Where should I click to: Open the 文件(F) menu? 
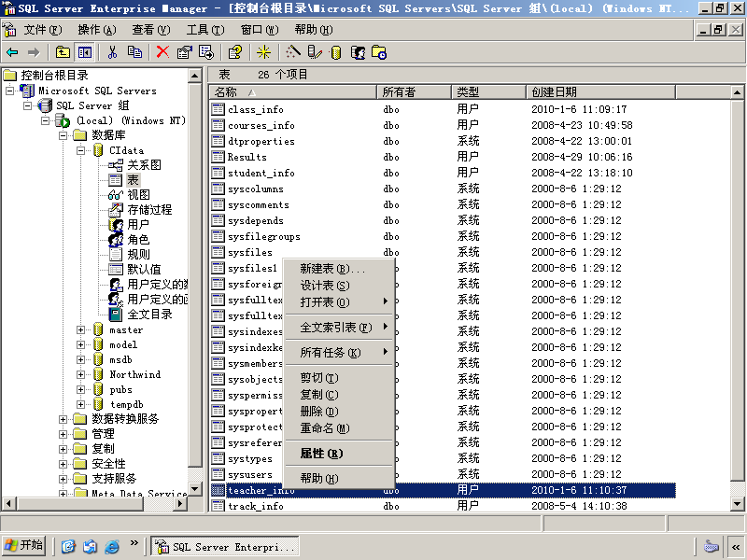(x=43, y=30)
